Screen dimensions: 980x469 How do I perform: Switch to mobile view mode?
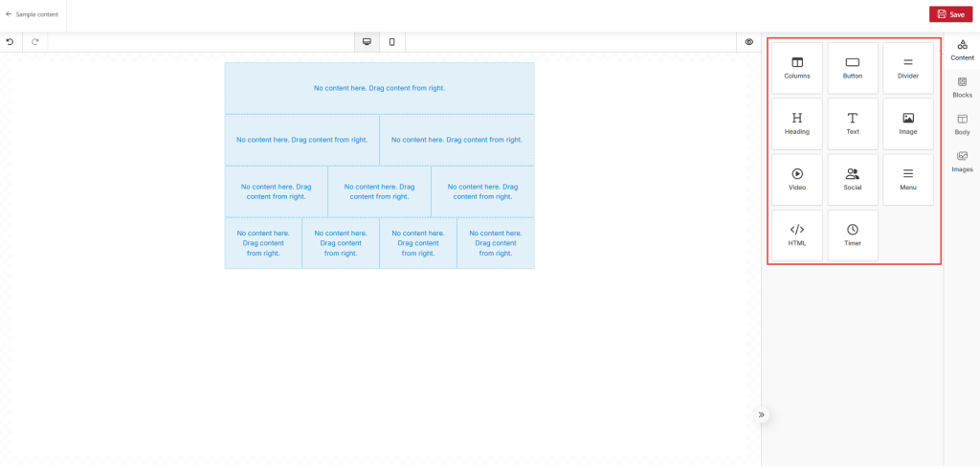tap(391, 42)
